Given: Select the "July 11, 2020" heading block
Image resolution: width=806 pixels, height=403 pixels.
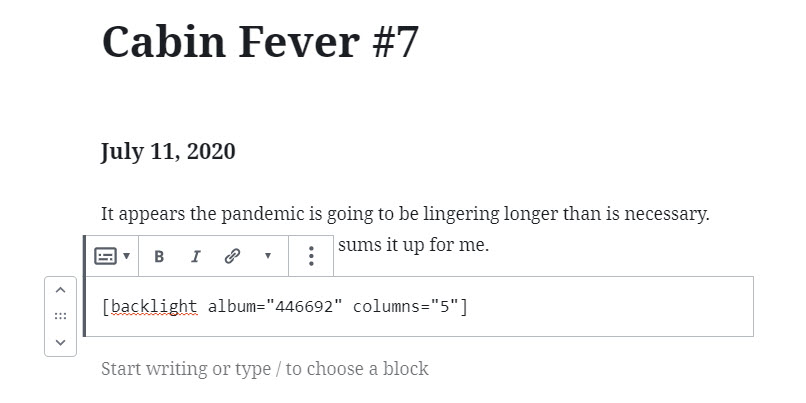Looking at the screenshot, I should click(x=168, y=152).
